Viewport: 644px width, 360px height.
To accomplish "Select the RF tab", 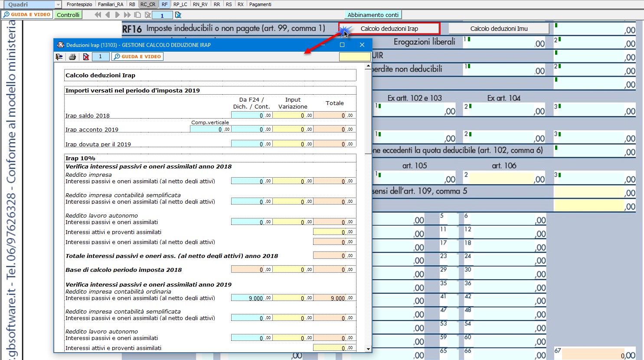I will [x=164, y=4].
